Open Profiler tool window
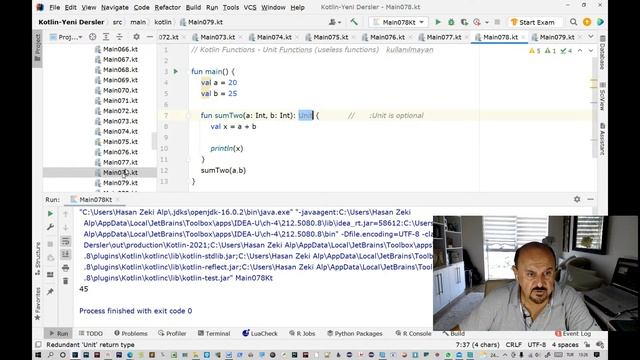The height and width of the screenshot is (360, 640). pyautogui.click(x=172, y=333)
